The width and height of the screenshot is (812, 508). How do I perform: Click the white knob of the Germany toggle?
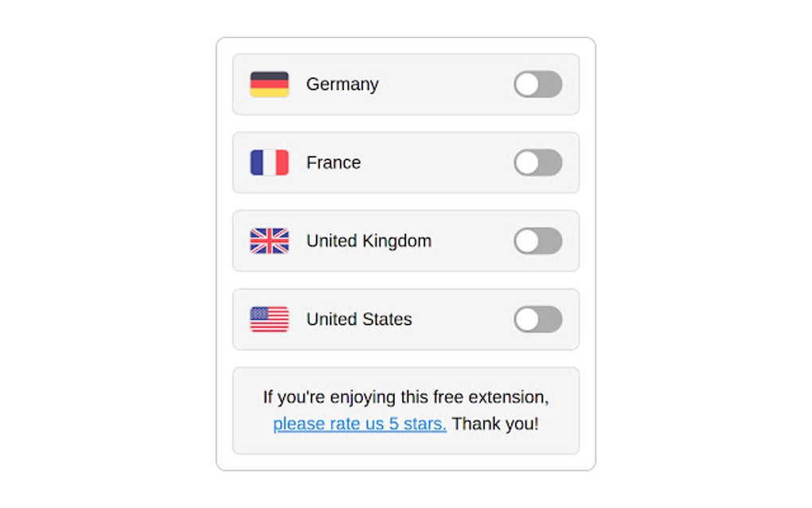point(527,84)
